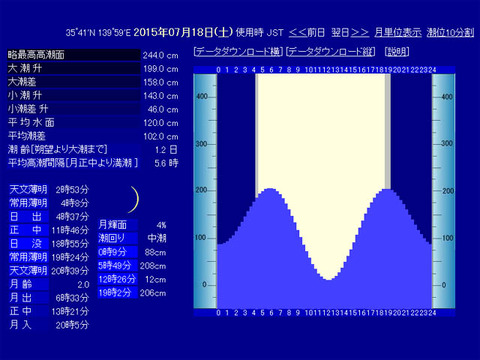Select value 199.0 cm
Image resolution: width=480 pixels, height=360 pixels.
[160, 69]
